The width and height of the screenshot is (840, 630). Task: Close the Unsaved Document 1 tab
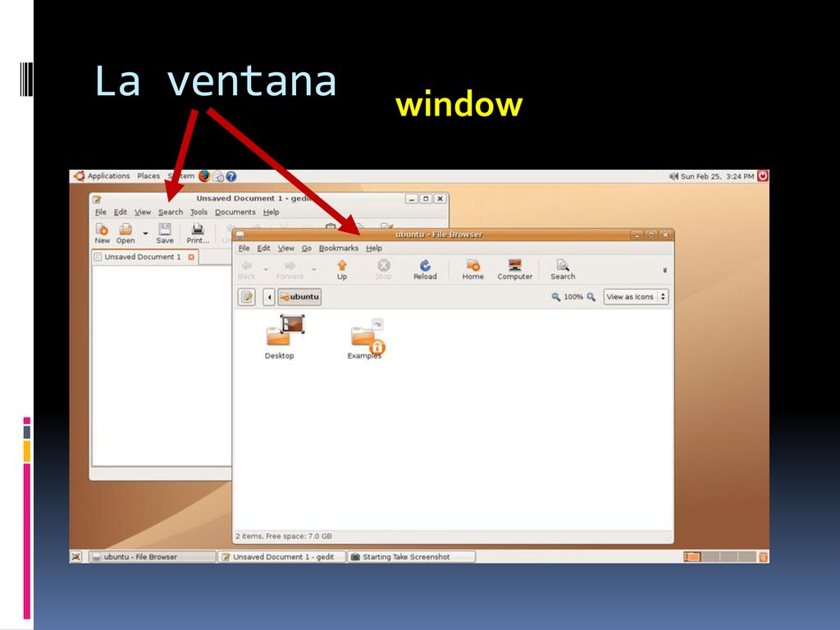pyautogui.click(x=190, y=257)
